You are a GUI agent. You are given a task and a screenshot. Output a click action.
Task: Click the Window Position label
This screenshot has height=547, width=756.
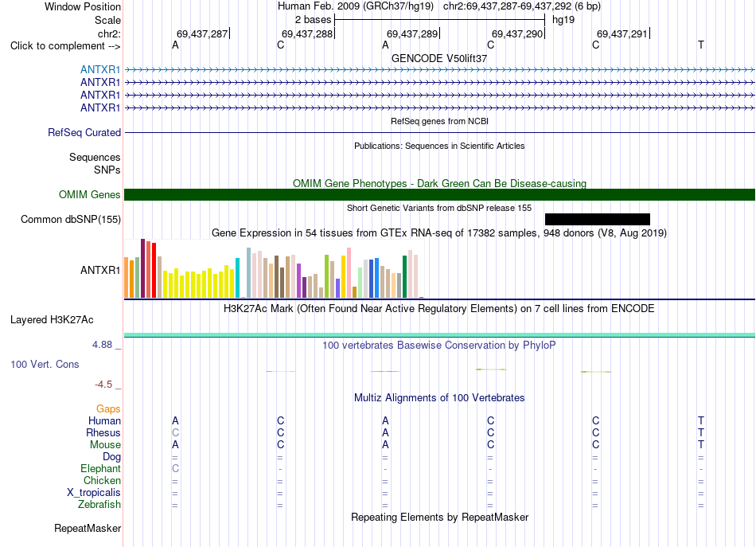point(83,6)
